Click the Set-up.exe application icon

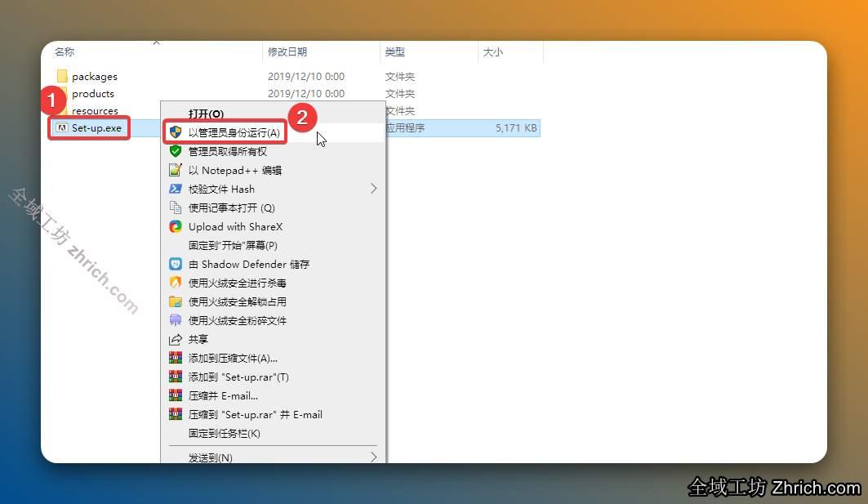[62, 128]
